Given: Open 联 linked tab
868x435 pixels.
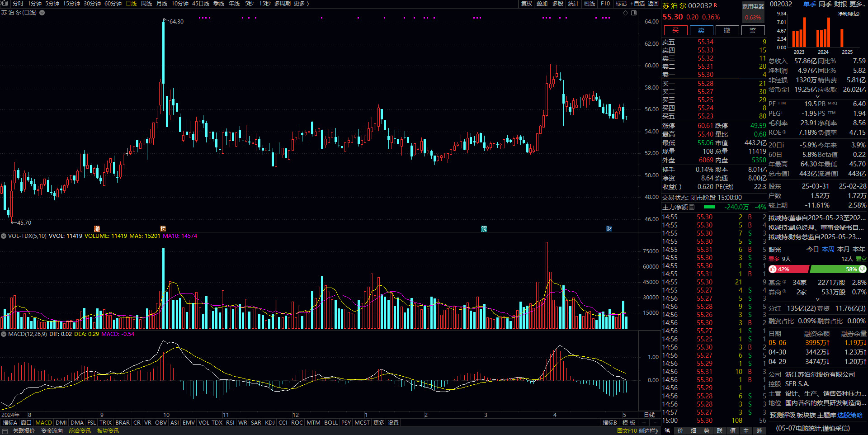Looking at the screenshot, I should pyautogui.click(x=720, y=431).
